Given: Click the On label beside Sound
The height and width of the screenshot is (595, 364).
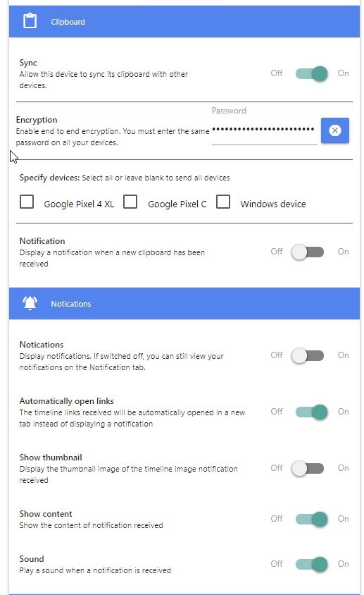Looking at the screenshot, I should (343, 564).
